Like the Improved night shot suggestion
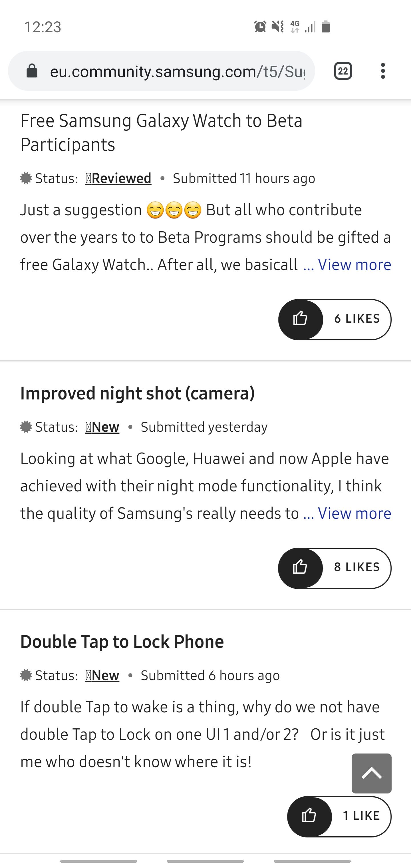This screenshot has width=411, height=868. 299,567
